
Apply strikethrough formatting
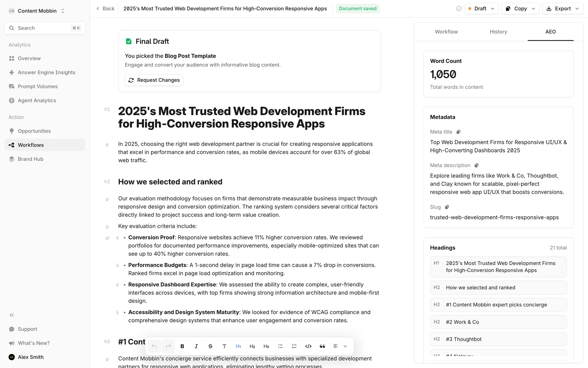coord(210,346)
